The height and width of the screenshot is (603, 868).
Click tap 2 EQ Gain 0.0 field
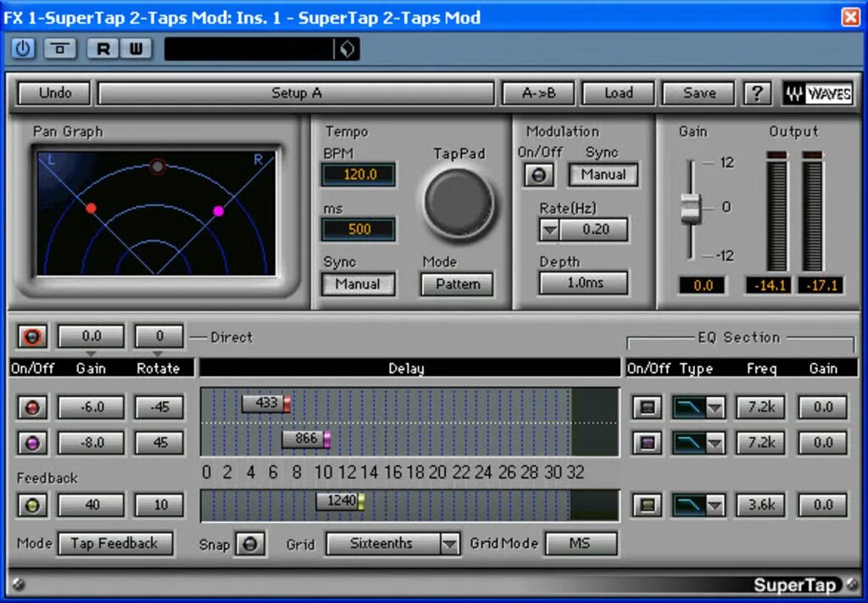pyautogui.click(x=822, y=443)
